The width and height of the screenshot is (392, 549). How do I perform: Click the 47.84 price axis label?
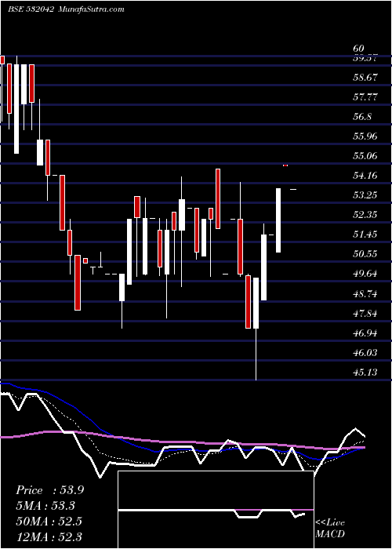pyautogui.click(x=365, y=314)
